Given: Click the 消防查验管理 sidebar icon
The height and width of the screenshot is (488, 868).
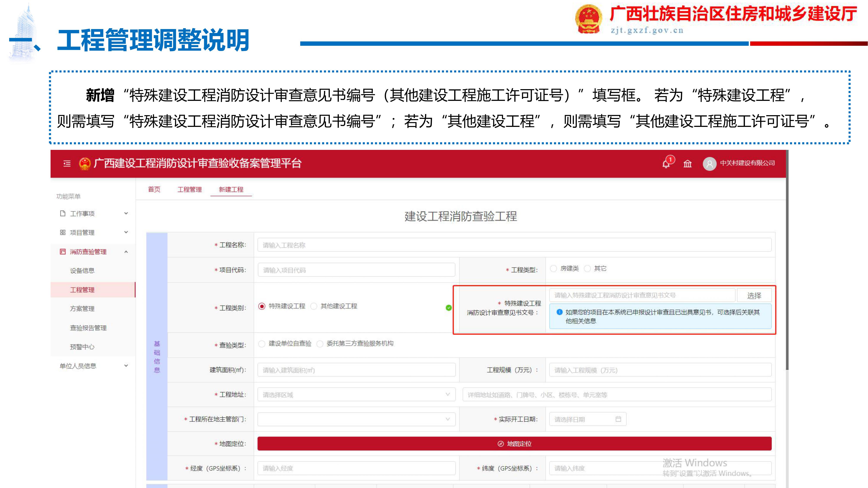Looking at the screenshot, I should (63, 252).
